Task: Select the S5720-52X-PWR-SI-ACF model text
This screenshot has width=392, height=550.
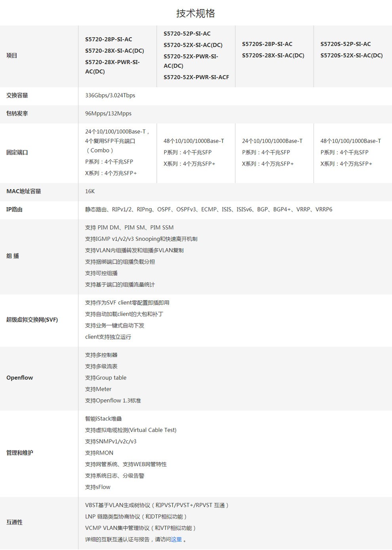Action: click(196, 77)
